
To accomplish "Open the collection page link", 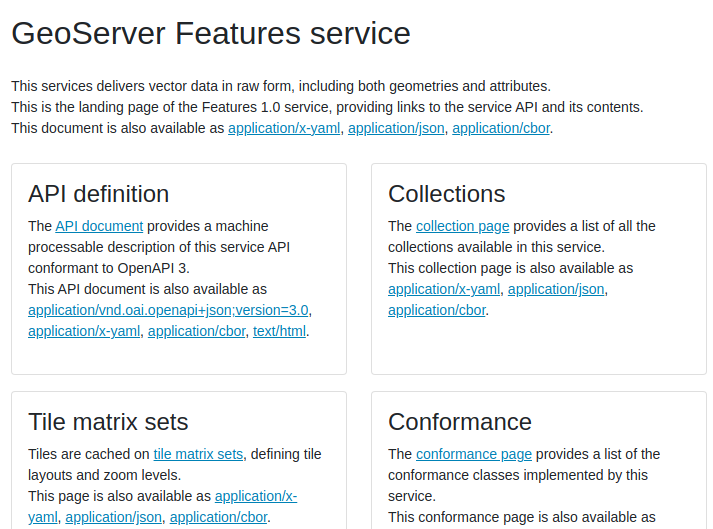I will coord(462,226).
